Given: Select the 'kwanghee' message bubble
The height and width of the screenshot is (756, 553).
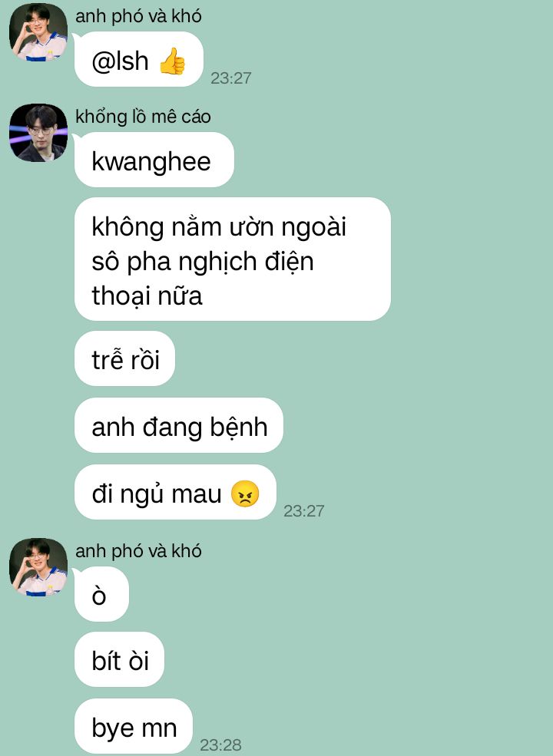Looking at the screenshot, I should 154,160.
